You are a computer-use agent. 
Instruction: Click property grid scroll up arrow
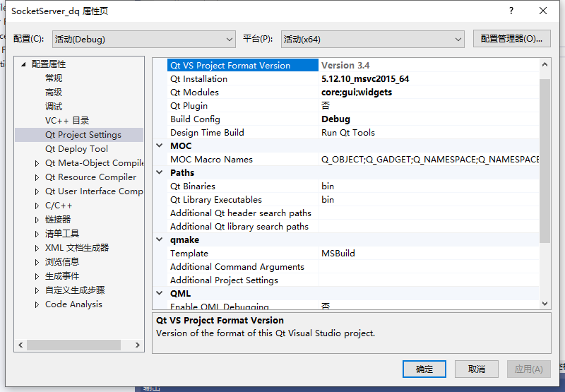(x=545, y=65)
